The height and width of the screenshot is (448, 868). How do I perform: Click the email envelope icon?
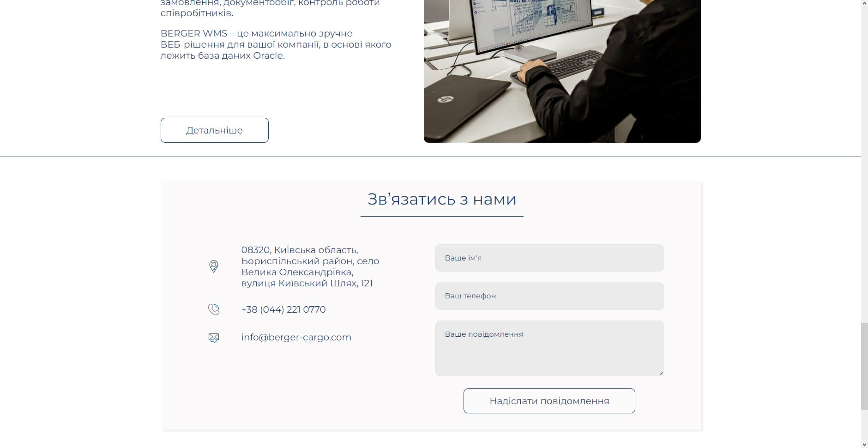[x=213, y=338]
